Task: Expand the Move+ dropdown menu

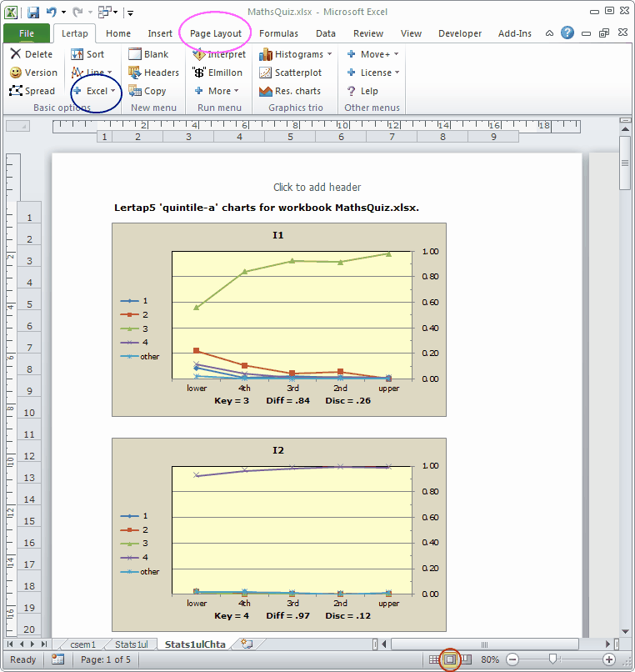Action: [373, 54]
